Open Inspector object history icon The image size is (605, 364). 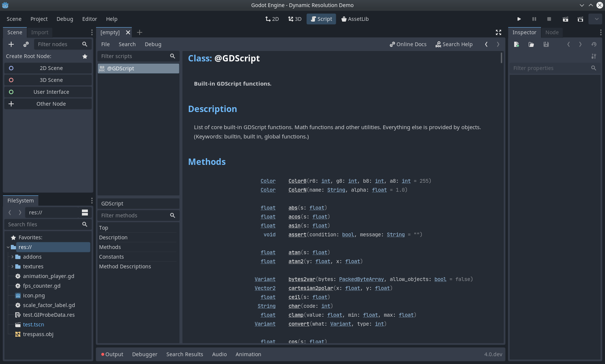pyautogui.click(x=594, y=44)
